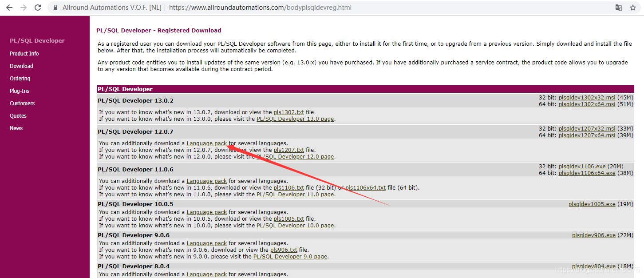Image resolution: width=644 pixels, height=278 pixels.
Task: Open the pls906.txt file link
Action: tap(284, 250)
